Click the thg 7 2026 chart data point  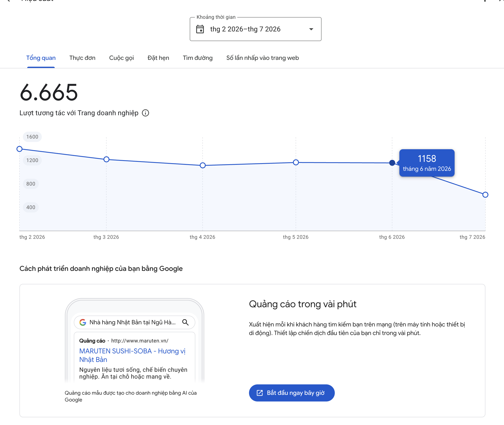485,195
